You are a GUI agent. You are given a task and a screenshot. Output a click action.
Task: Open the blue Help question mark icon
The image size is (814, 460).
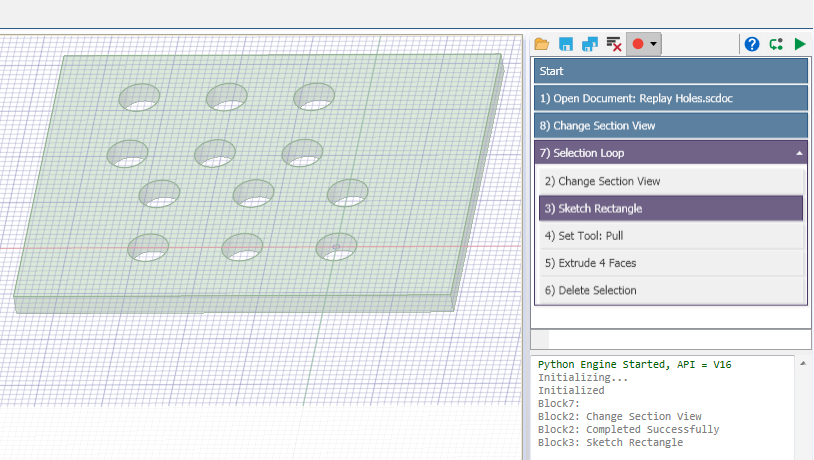(752, 44)
